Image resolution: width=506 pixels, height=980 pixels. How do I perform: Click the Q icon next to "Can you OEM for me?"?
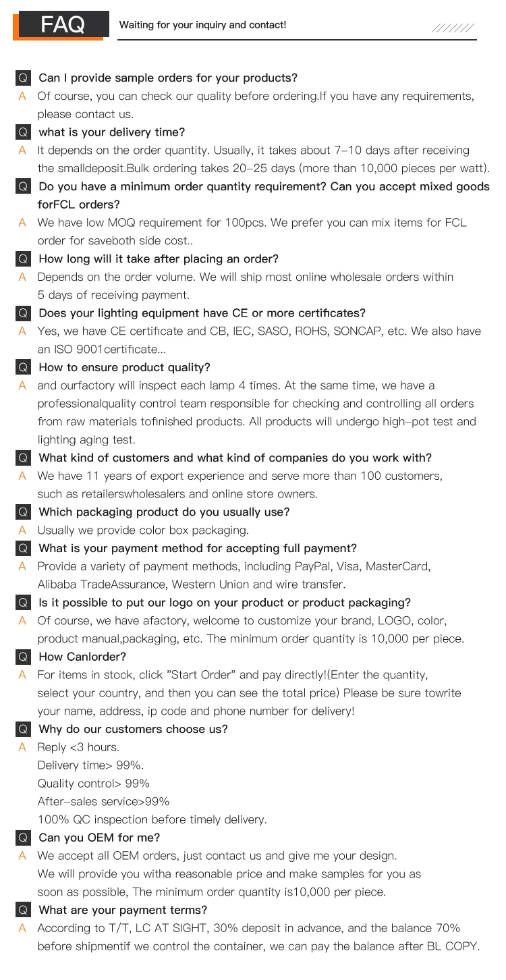pos(23,838)
